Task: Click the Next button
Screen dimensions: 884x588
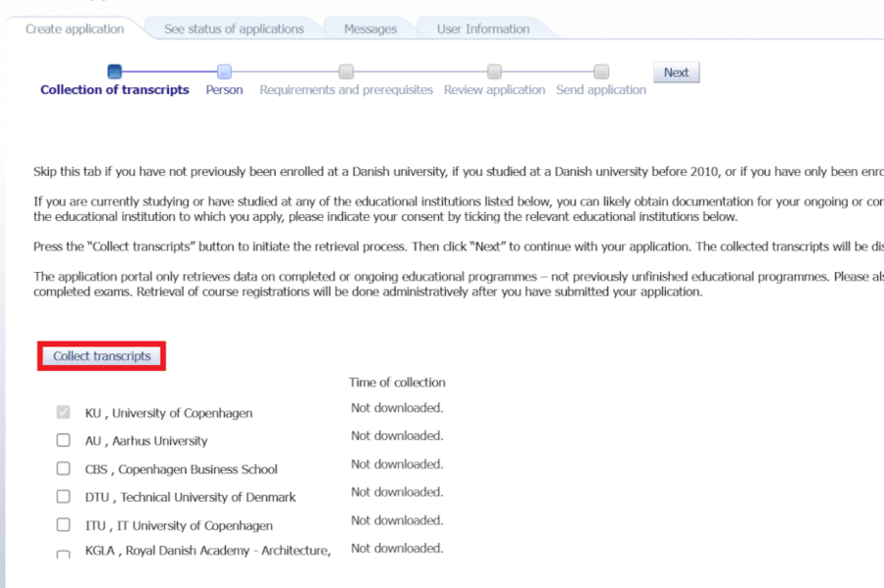Action: coord(676,73)
